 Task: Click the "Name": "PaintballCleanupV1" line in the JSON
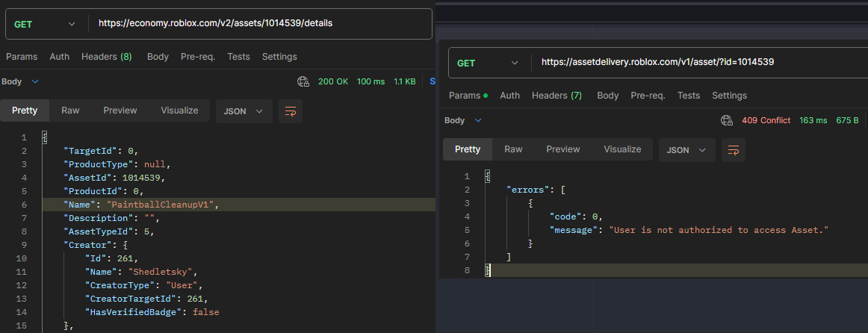point(142,205)
